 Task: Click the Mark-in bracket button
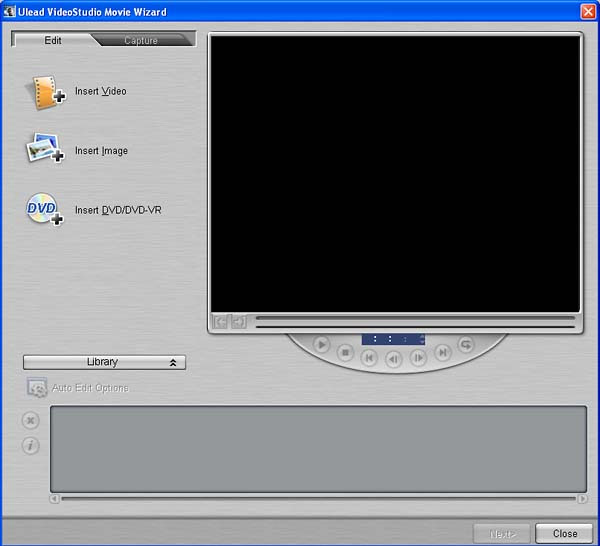pyautogui.click(x=220, y=322)
